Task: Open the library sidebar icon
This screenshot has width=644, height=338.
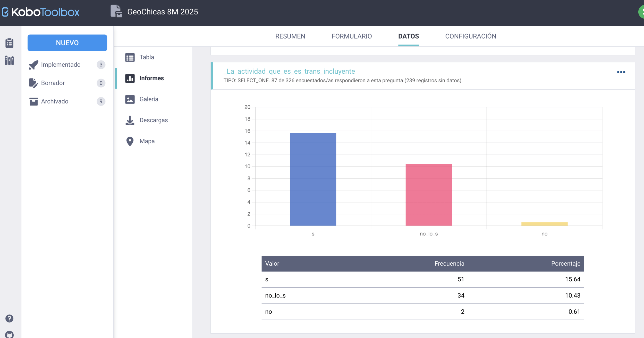Action: 10,60
